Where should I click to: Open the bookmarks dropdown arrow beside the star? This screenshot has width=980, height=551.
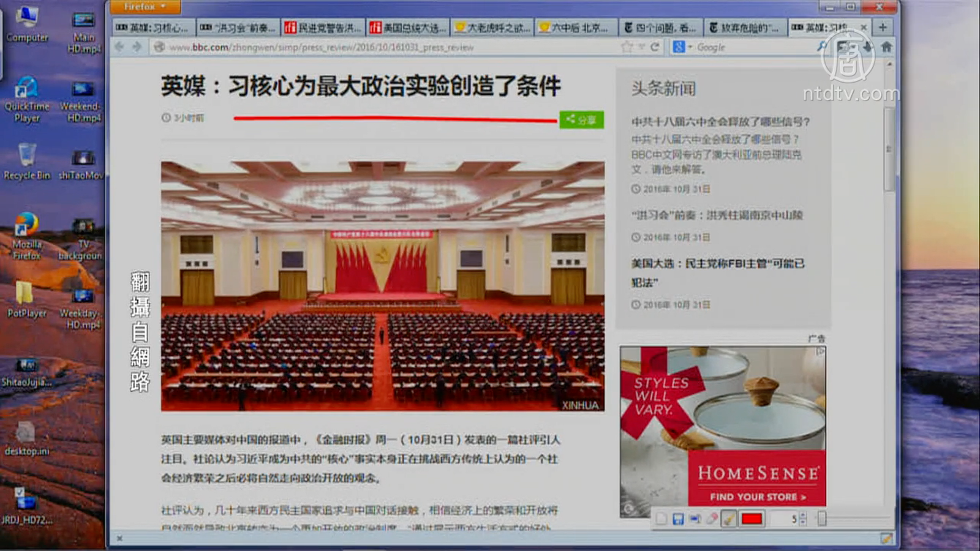pos(641,47)
